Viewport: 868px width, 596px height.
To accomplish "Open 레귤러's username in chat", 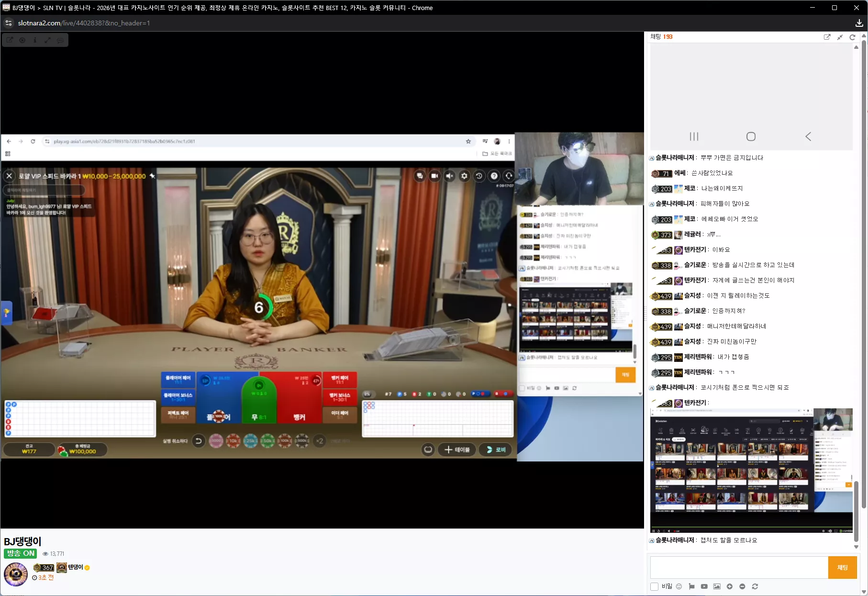I will (692, 235).
